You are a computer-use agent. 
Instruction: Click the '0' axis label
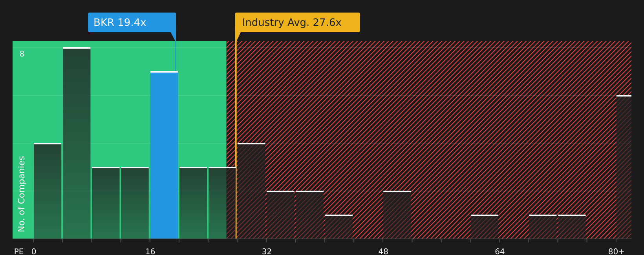click(x=34, y=251)
